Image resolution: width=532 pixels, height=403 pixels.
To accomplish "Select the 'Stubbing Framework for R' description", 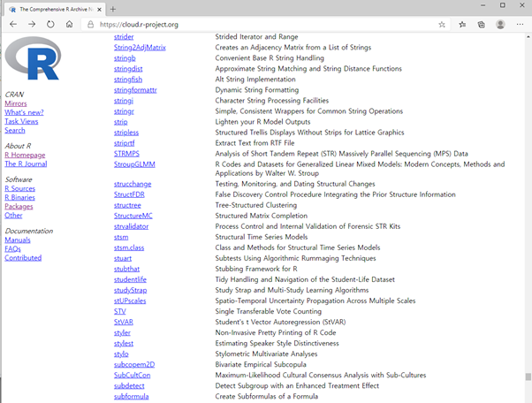I will [256, 269].
